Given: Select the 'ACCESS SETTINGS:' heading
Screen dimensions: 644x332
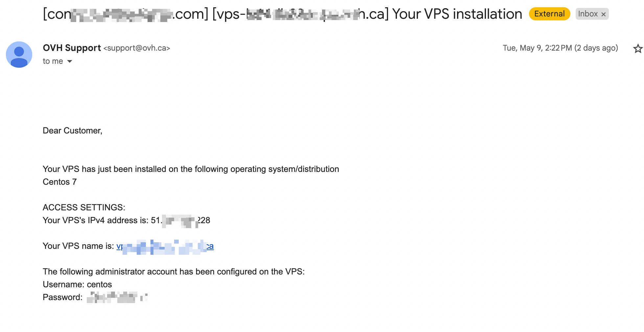Looking at the screenshot, I should 84,207.
